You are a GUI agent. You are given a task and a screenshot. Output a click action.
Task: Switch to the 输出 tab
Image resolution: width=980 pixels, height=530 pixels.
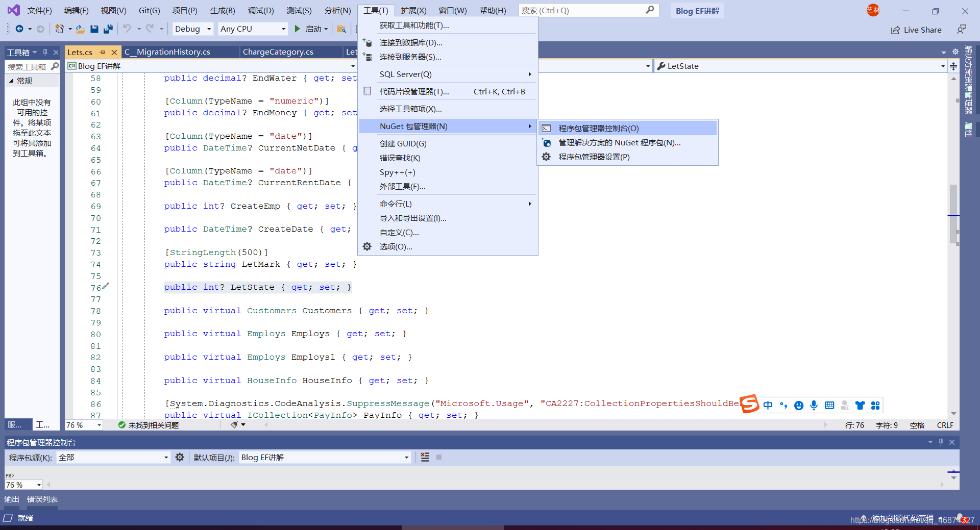tap(12, 499)
